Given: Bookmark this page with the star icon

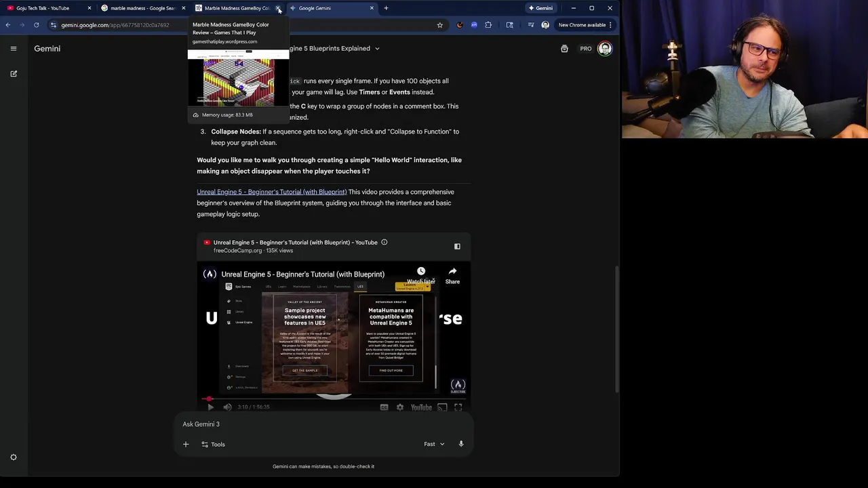Looking at the screenshot, I should click(439, 25).
